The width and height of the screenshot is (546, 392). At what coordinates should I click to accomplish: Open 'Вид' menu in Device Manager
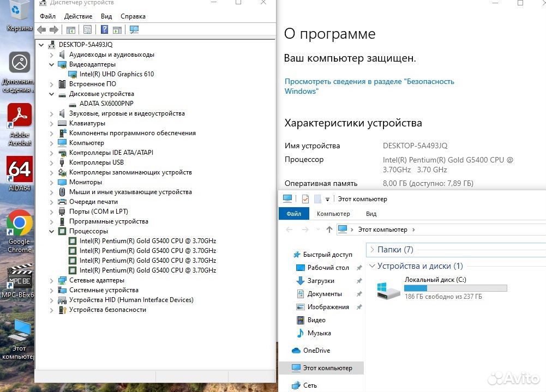(x=106, y=16)
